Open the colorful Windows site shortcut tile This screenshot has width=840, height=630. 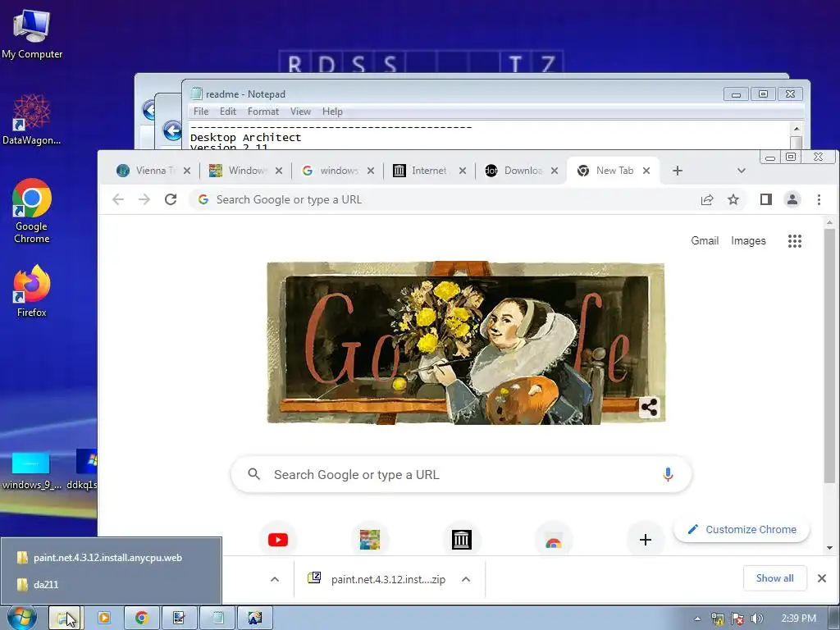point(370,540)
